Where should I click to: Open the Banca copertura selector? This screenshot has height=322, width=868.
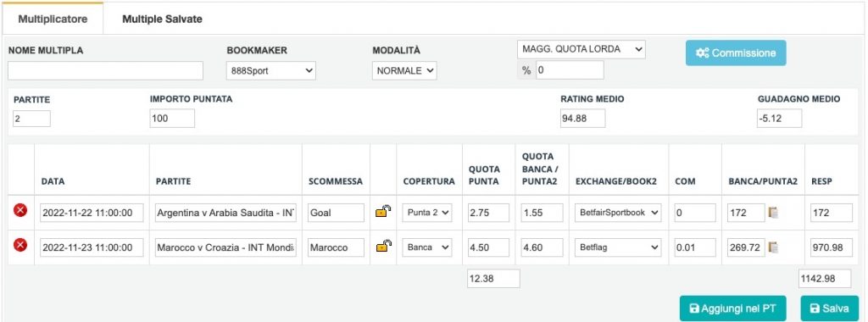[x=427, y=248]
